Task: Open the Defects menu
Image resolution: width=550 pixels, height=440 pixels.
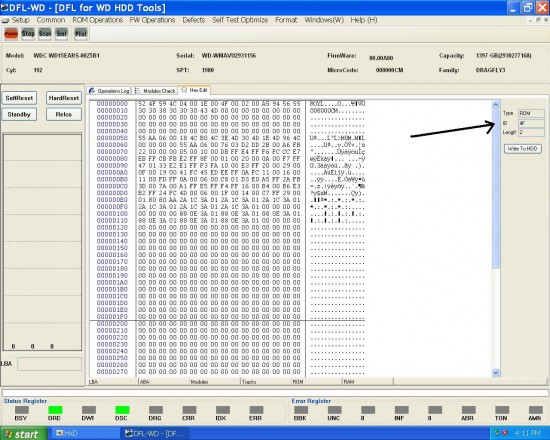Action: click(x=193, y=20)
